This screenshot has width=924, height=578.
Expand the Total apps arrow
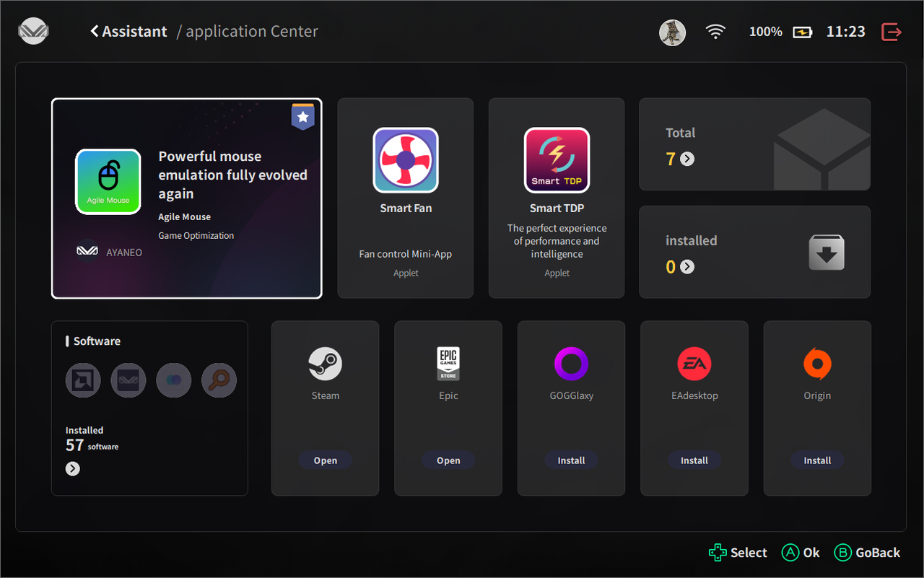(x=687, y=159)
